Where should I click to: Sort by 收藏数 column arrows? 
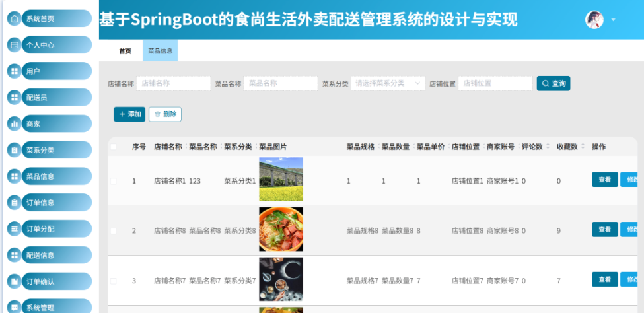click(583, 147)
